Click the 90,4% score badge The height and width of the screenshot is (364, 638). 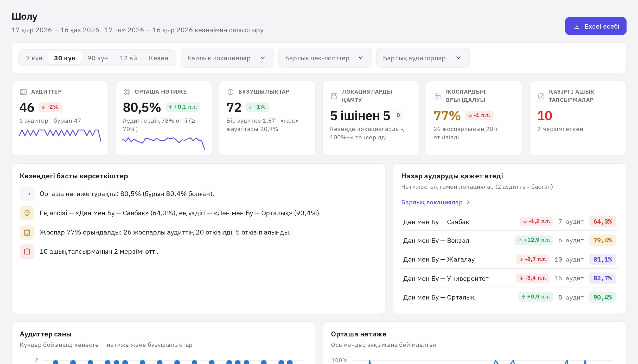click(603, 297)
